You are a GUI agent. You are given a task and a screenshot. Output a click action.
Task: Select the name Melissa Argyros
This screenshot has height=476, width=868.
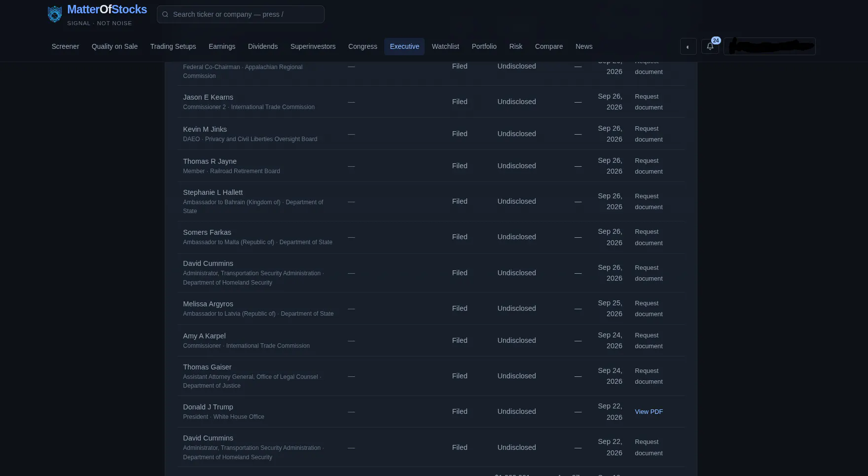(x=208, y=304)
